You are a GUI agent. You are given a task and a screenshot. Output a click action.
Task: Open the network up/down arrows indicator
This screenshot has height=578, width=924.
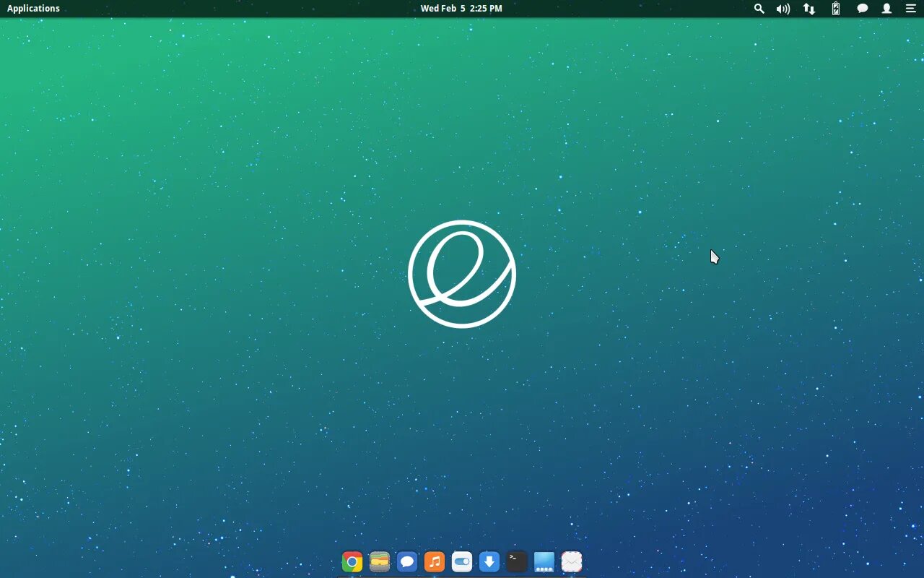[809, 9]
